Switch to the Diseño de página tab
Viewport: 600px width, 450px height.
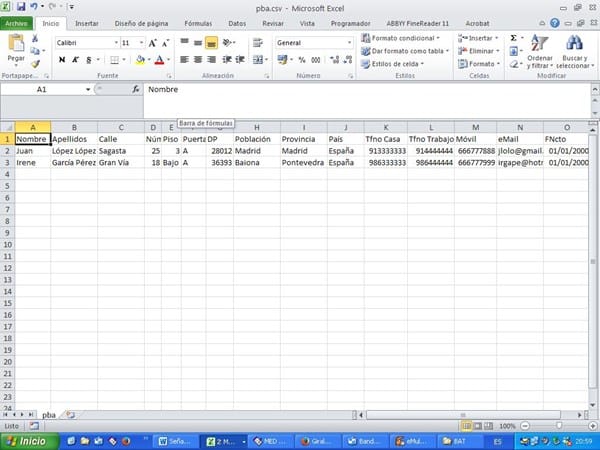pos(141,24)
